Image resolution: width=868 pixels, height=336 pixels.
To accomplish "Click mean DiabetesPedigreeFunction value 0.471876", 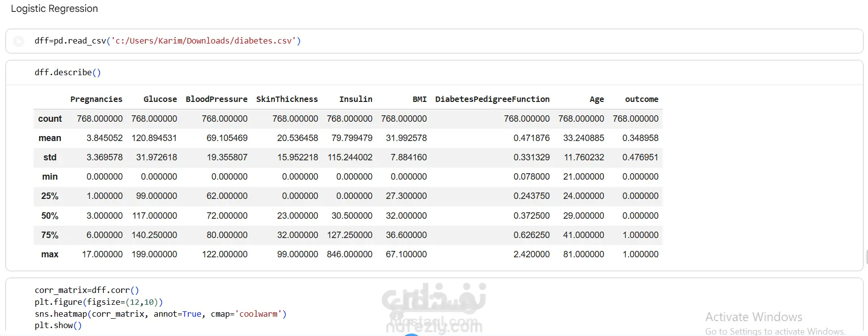I will pyautogui.click(x=532, y=138).
